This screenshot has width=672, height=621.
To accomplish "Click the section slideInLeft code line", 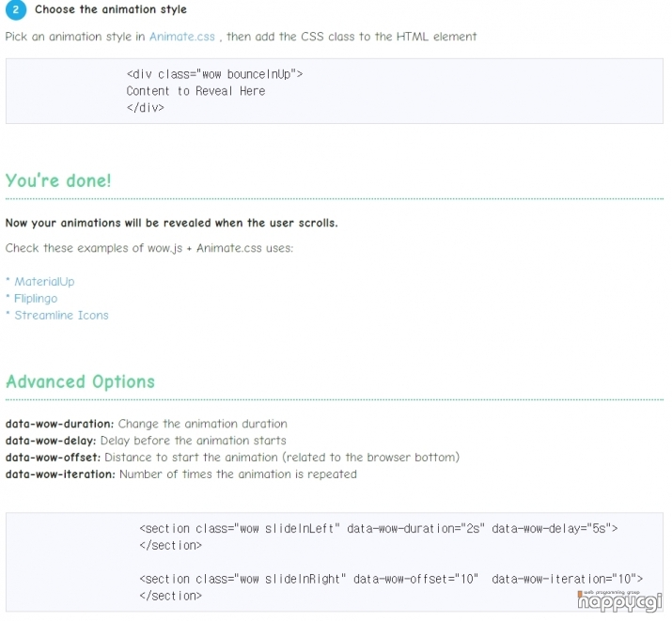I will (x=379, y=529).
